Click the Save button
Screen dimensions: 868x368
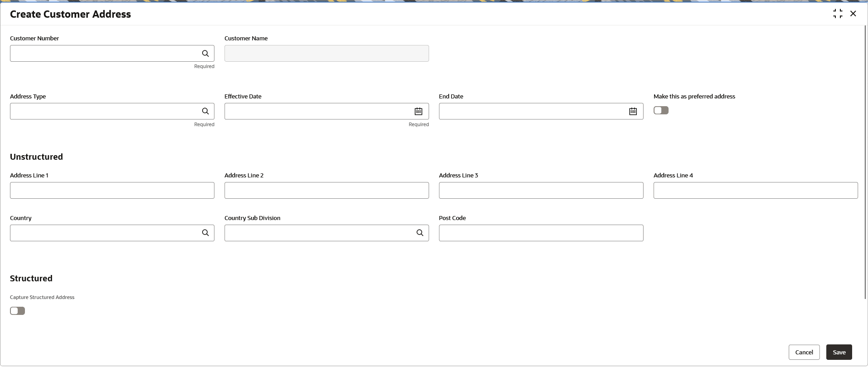(x=839, y=352)
